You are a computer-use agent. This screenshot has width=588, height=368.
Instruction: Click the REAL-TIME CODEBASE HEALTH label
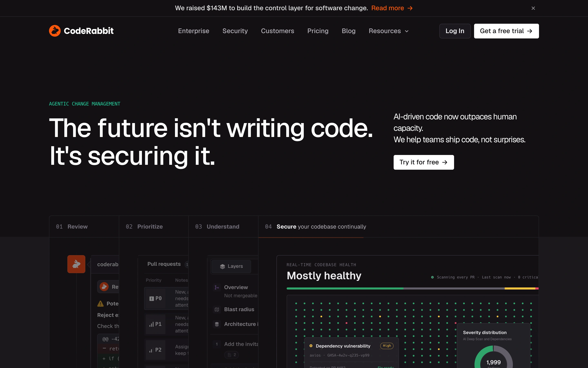[x=321, y=265]
